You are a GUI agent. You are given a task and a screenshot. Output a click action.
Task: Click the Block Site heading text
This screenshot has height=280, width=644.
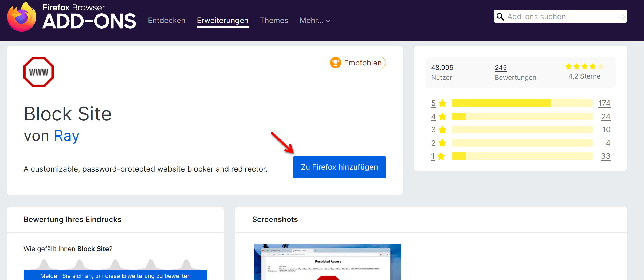[x=68, y=114]
